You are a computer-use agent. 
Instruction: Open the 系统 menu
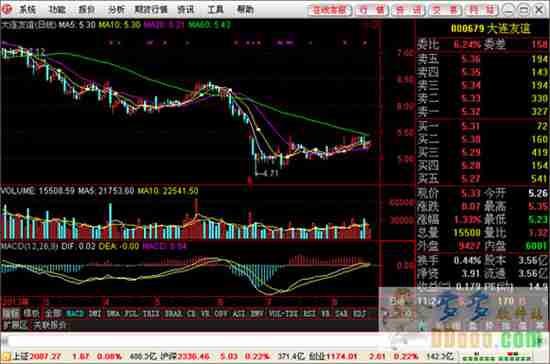27,9
